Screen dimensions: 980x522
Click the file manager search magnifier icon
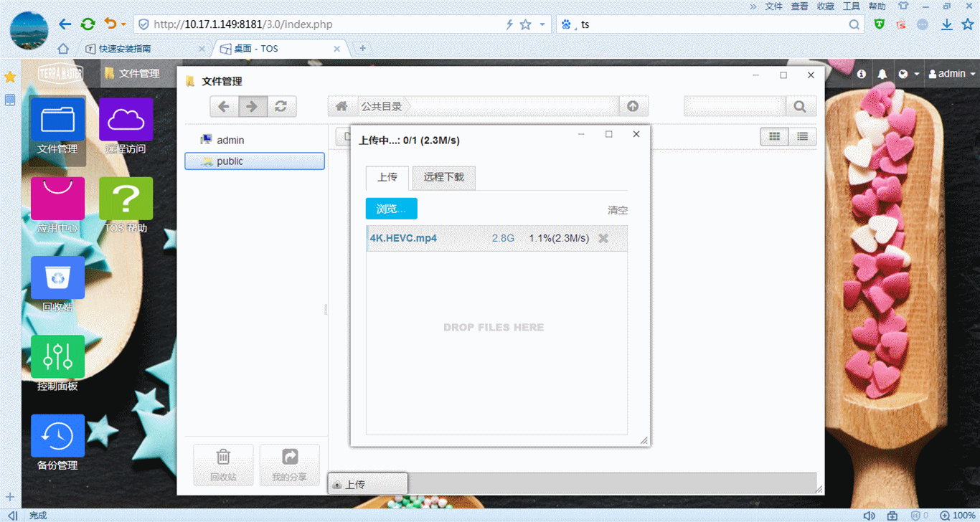click(x=801, y=107)
